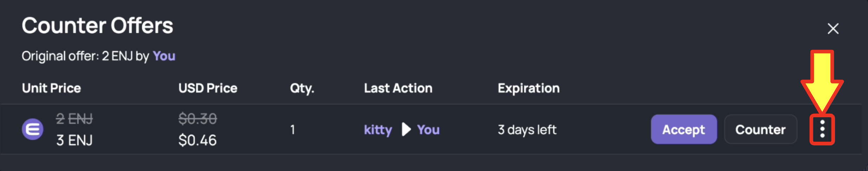Click the 3 ENJ unit price
The image size is (868, 171).
[x=74, y=140]
